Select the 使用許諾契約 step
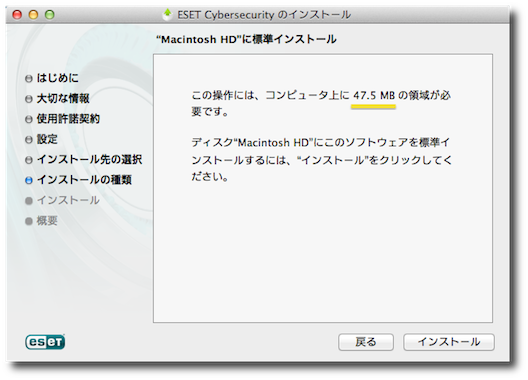 point(68,119)
